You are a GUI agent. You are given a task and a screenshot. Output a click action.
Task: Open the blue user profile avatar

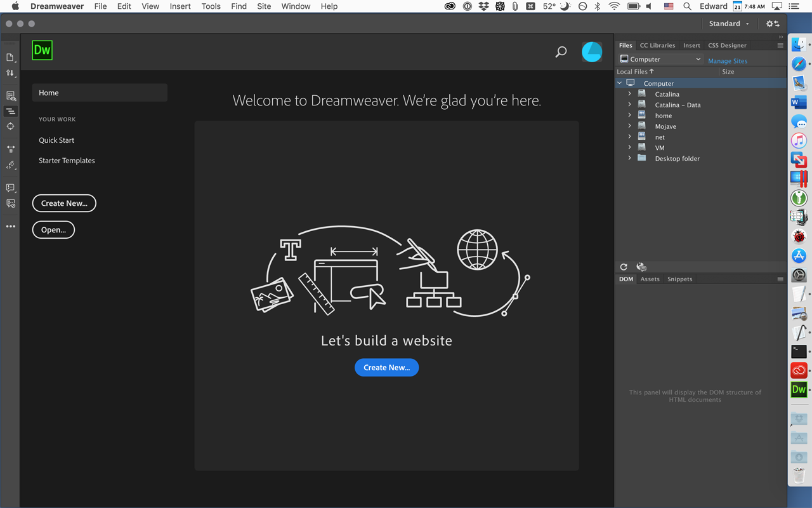point(592,52)
